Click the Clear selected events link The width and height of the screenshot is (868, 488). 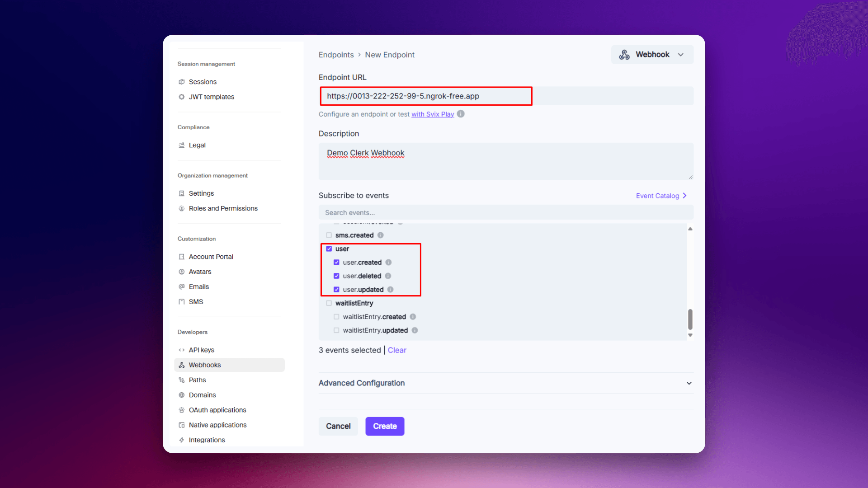tap(397, 350)
